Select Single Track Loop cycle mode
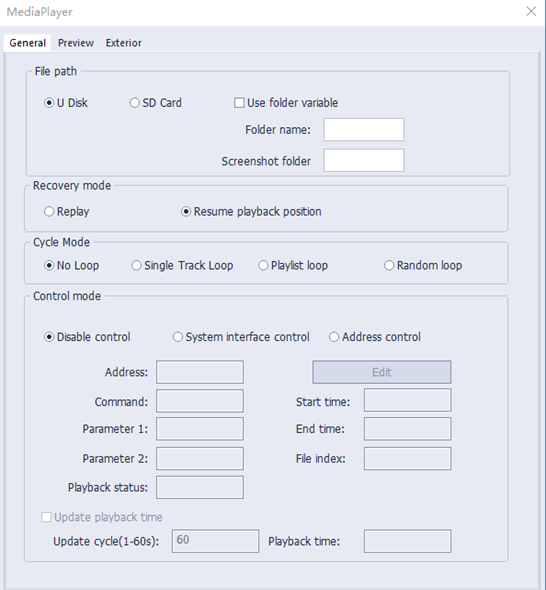546x590 pixels. click(182, 265)
